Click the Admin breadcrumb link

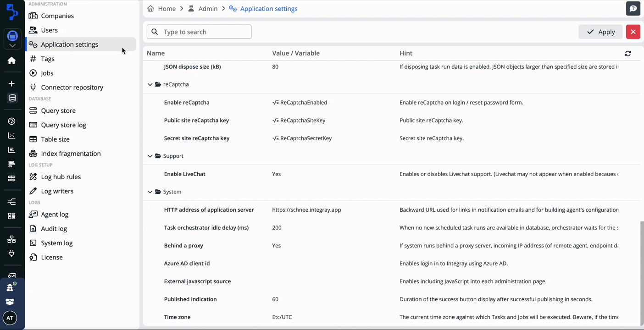(x=207, y=9)
